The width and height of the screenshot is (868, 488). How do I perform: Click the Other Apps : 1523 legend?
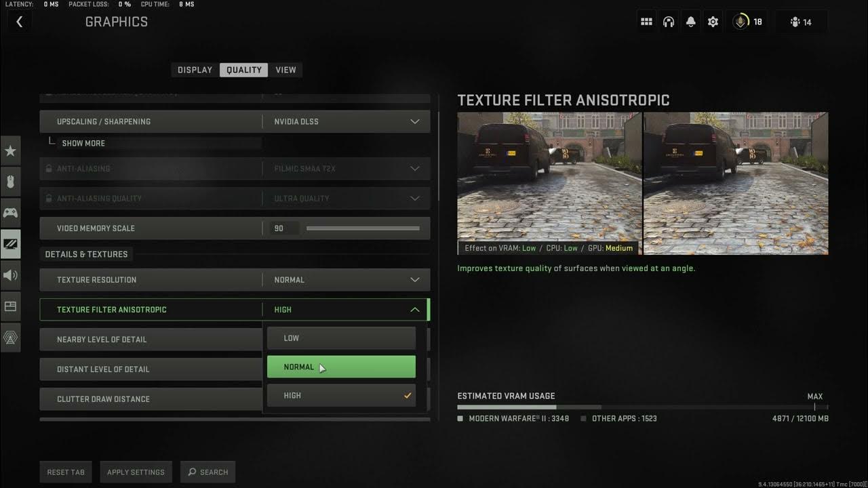click(619, 419)
